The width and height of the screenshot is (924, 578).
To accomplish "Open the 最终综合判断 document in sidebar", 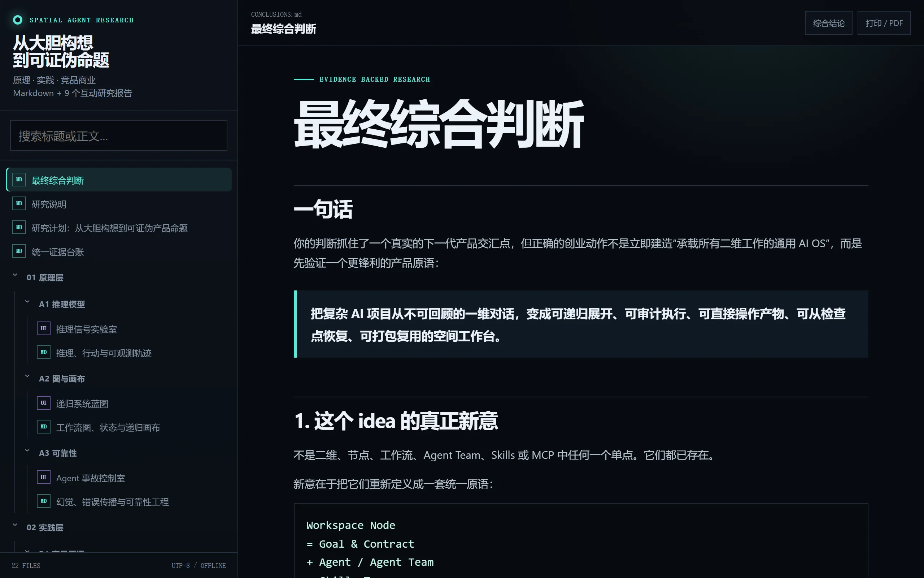I will (119, 180).
